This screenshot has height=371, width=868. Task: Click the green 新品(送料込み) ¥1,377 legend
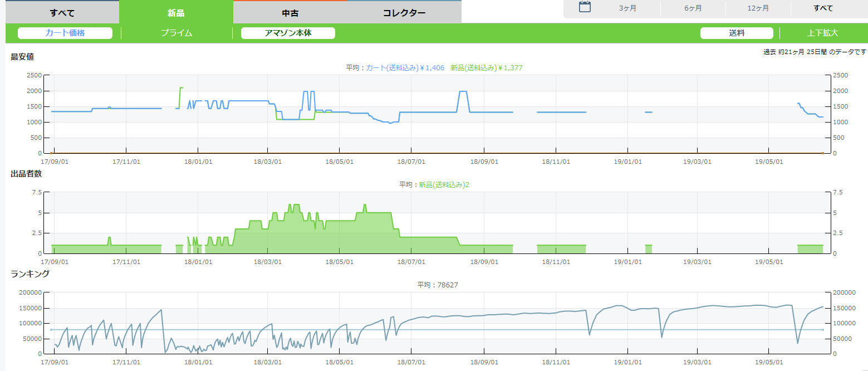tap(487, 67)
